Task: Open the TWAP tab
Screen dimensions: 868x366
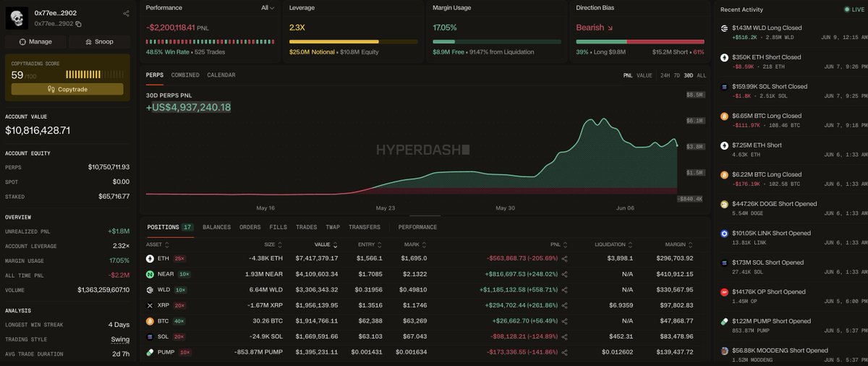Action: [x=333, y=227]
